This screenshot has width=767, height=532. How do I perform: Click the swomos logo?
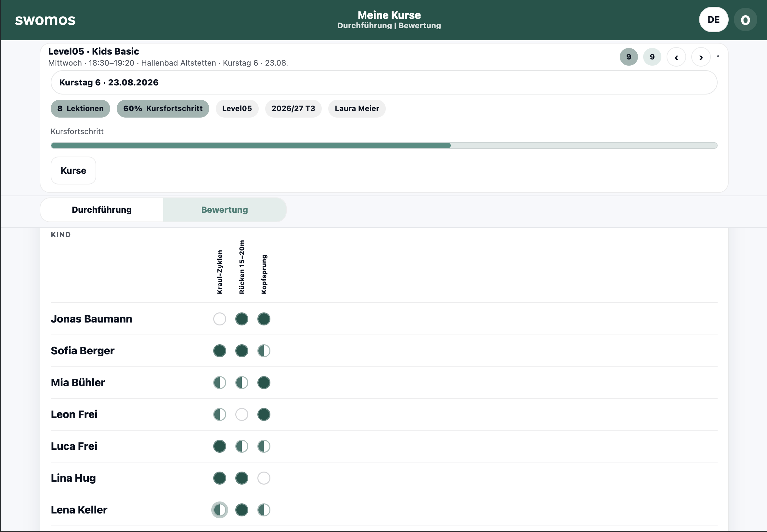pyautogui.click(x=45, y=20)
